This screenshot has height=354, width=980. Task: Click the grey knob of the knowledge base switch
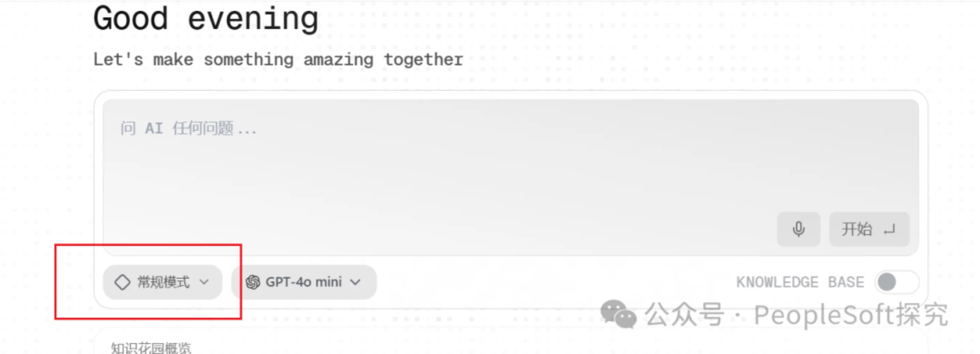pyautogui.click(x=887, y=282)
